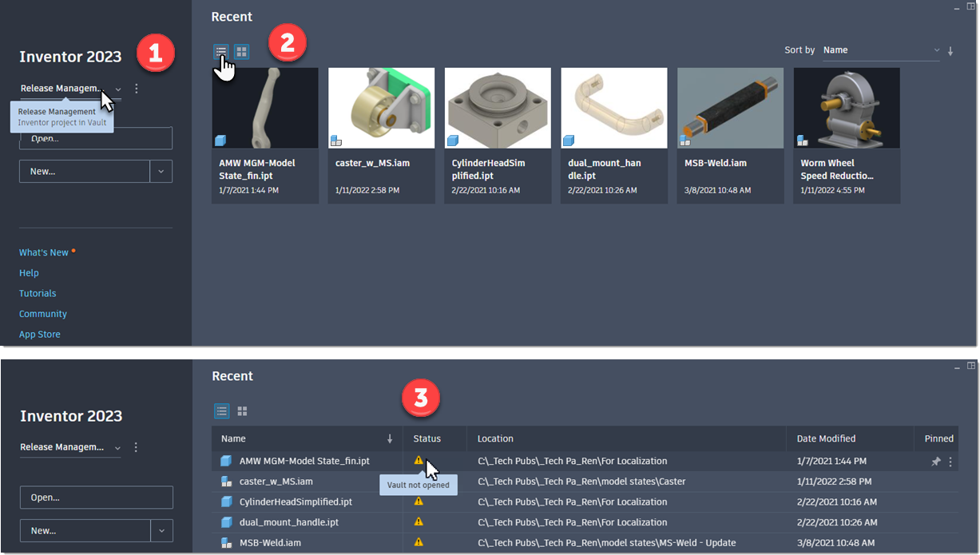Click assembly icon beside caster_w_MS.iam row

pyautogui.click(x=226, y=482)
